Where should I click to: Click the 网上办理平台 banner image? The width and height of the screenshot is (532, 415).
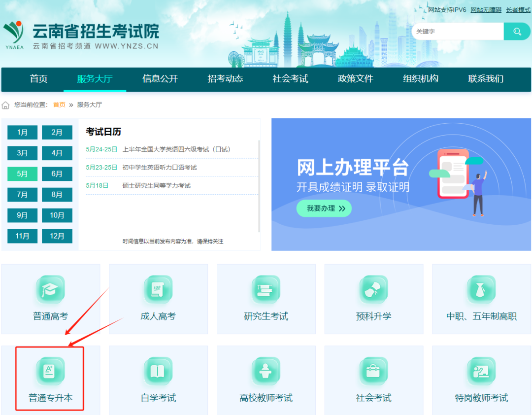pos(401,184)
